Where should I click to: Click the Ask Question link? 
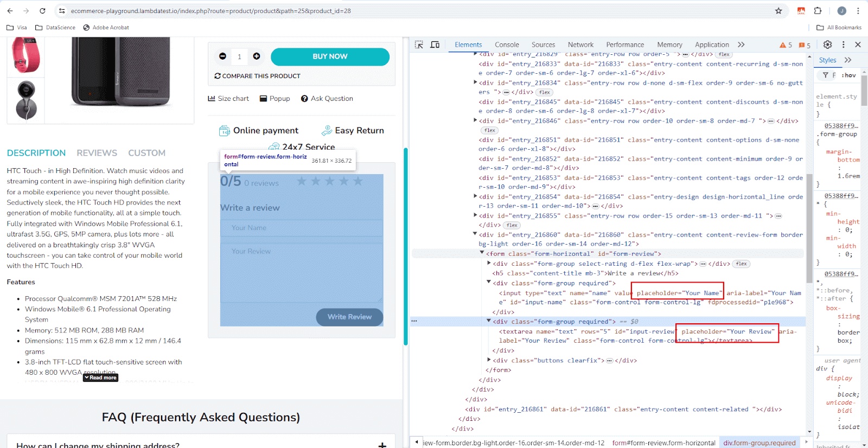coord(327,99)
